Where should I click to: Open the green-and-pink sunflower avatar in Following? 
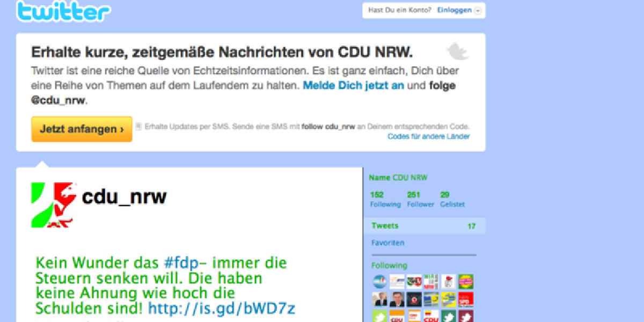coord(466,282)
